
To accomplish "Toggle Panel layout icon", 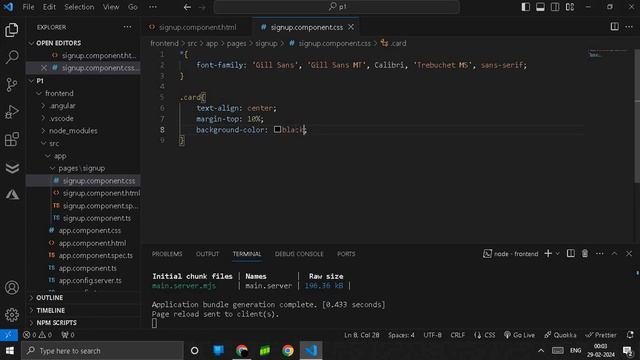I will point(540,7).
